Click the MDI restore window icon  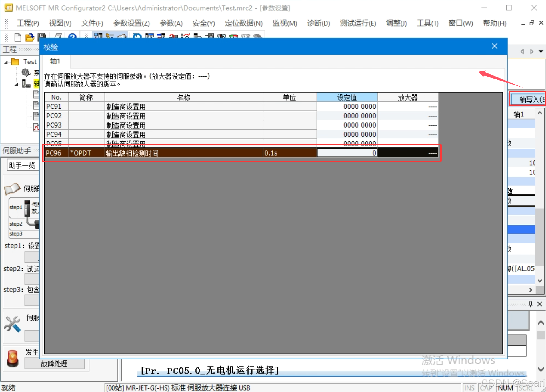tap(532, 23)
